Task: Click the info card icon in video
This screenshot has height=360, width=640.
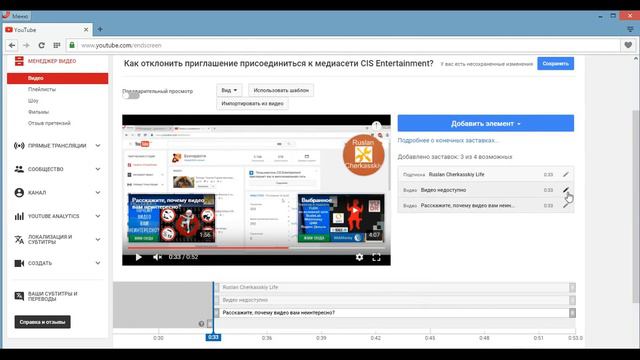Action: click(376, 125)
